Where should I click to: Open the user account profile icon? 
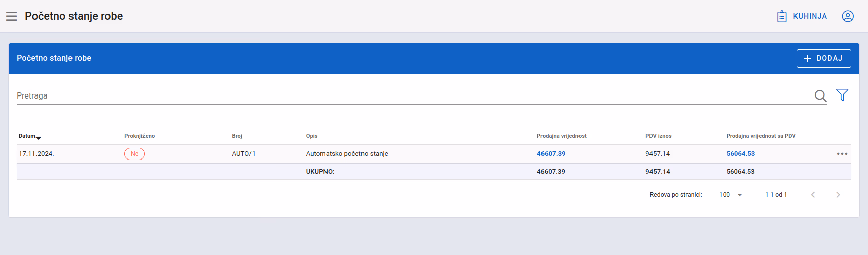(848, 16)
